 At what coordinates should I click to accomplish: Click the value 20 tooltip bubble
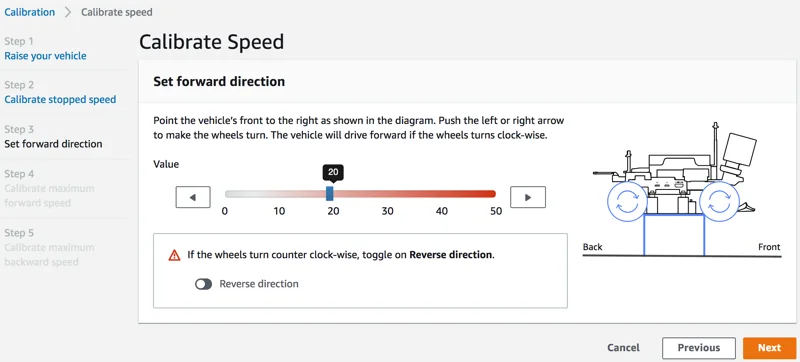pos(333,172)
